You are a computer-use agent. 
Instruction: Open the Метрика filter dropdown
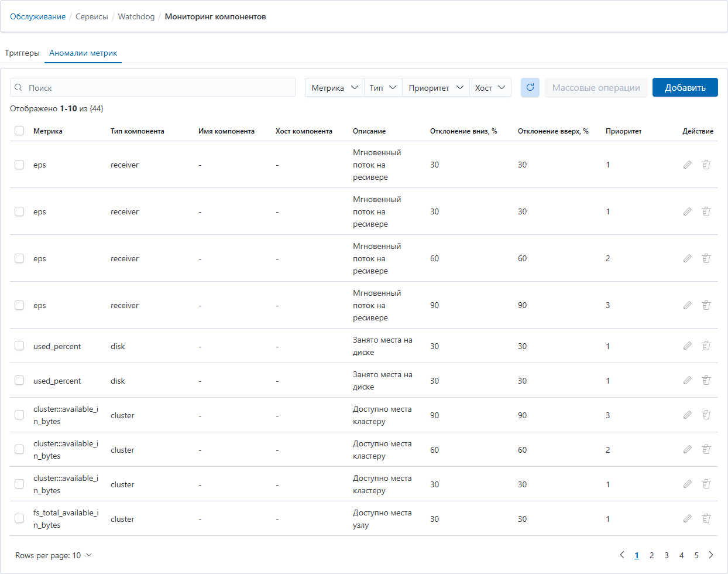tap(335, 88)
